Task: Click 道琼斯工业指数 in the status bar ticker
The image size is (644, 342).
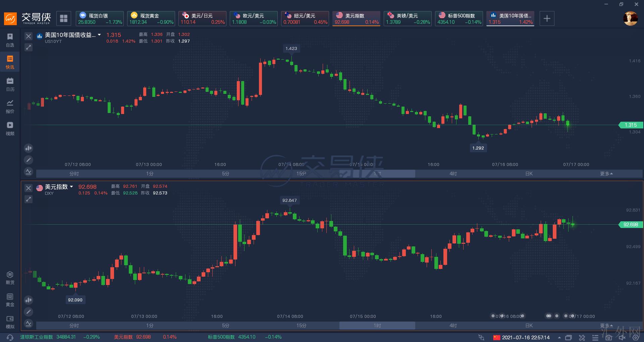Action: tap(37, 337)
